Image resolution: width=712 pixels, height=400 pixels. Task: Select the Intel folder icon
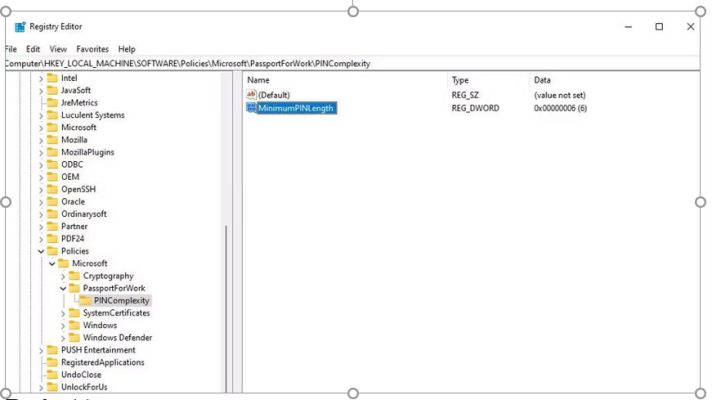[53, 78]
